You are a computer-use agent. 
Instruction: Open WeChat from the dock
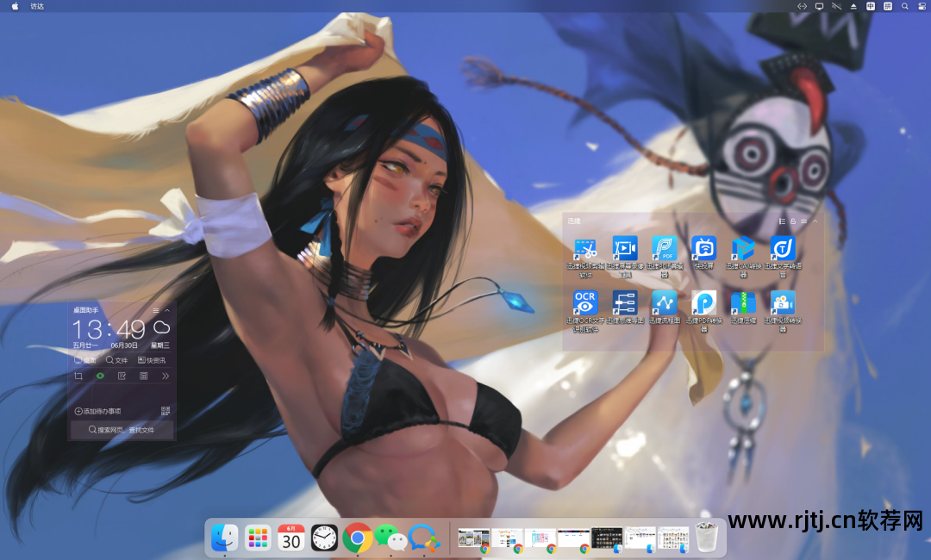pos(391,538)
